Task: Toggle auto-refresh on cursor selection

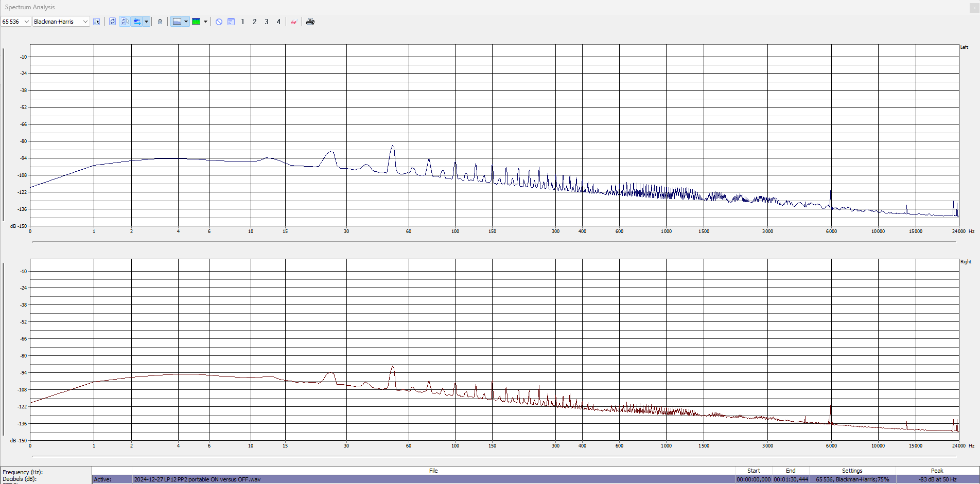Action: tap(125, 22)
